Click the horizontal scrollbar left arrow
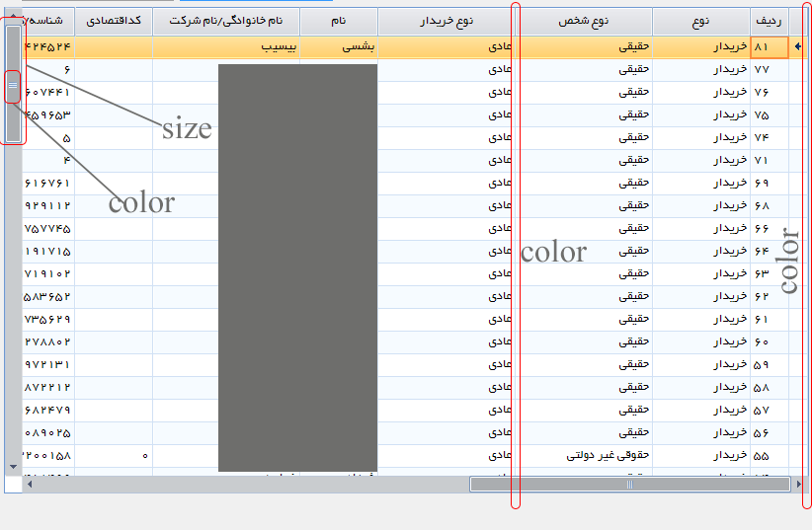The height and width of the screenshot is (530, 812). point(30,485)
